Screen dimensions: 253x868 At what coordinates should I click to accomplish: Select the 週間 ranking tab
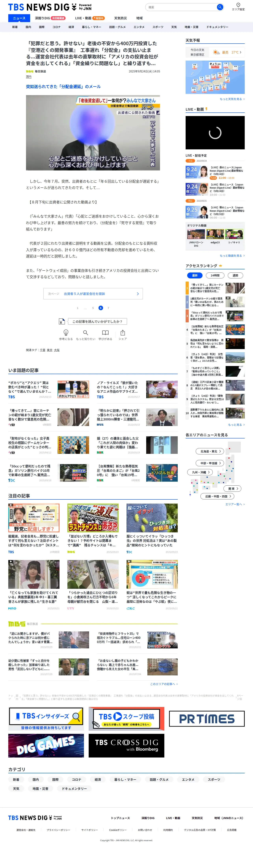click(x=235, y=275)
